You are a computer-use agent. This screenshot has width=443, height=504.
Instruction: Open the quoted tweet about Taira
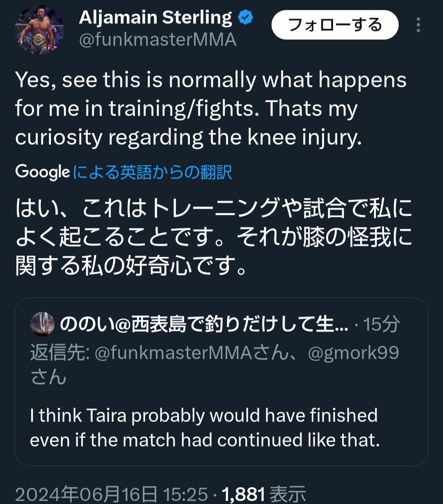(x=221, y=427)
